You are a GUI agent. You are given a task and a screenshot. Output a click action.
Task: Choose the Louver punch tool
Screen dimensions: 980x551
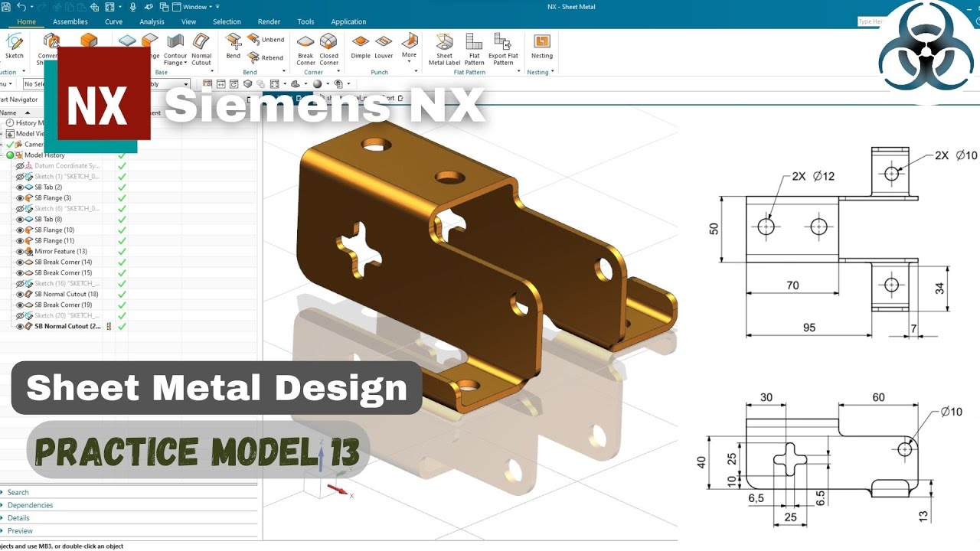click(384, 46)
